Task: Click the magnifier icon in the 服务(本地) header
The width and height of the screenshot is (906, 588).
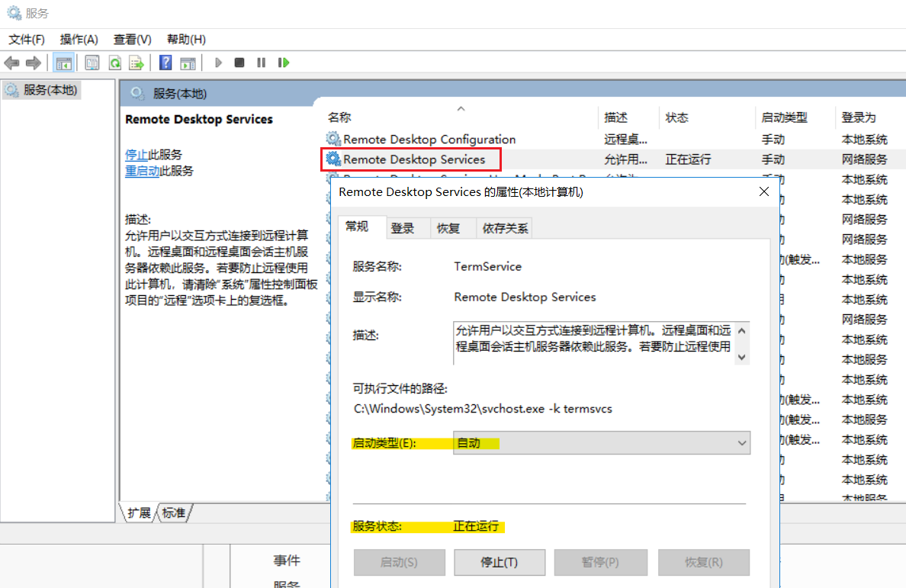Action: click(137, 93)
